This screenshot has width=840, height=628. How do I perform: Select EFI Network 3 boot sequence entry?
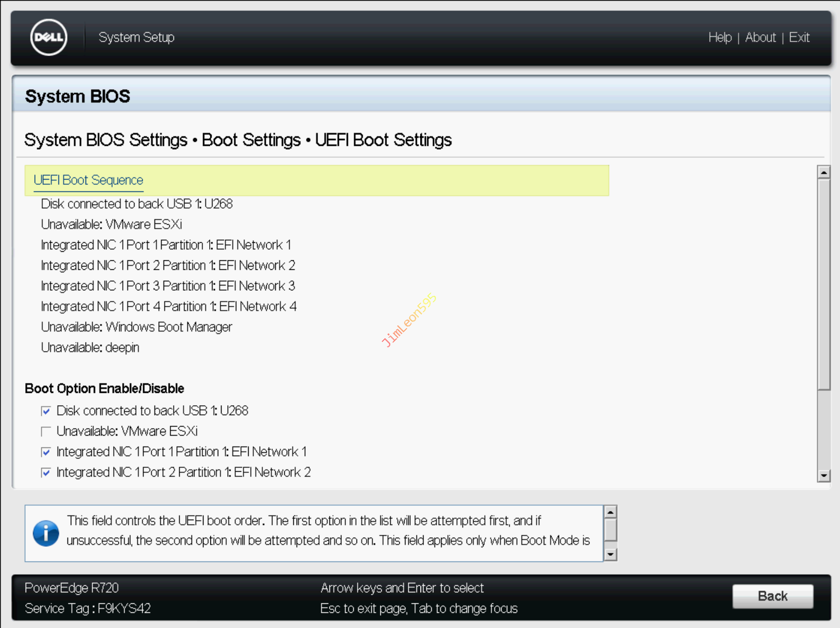coord(168,286)
